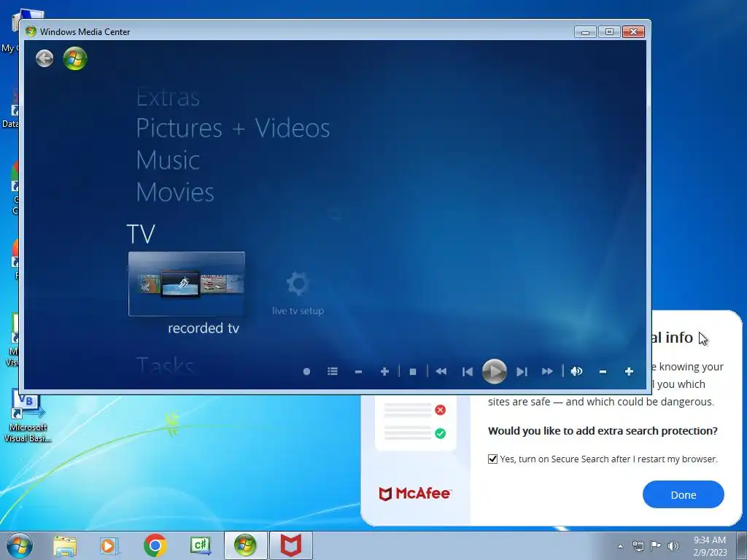Click the rewind button
Screen dimensions: 747x560
click(x=441, y=371)
